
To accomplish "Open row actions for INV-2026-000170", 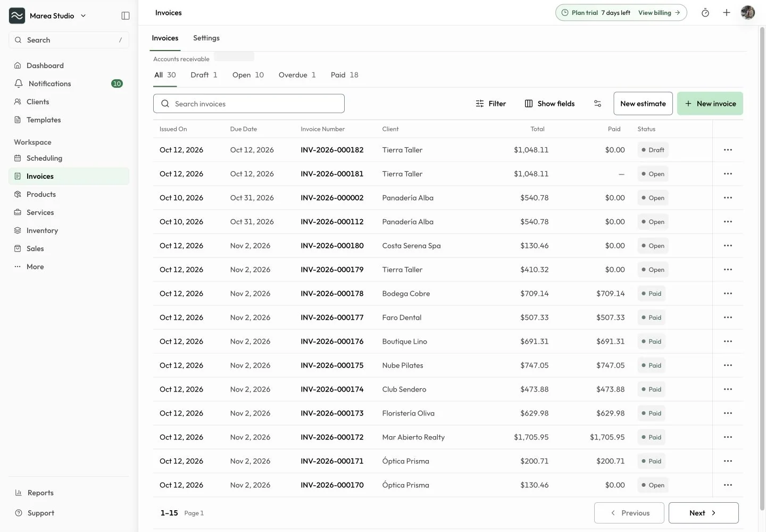I will click(728, 485).
